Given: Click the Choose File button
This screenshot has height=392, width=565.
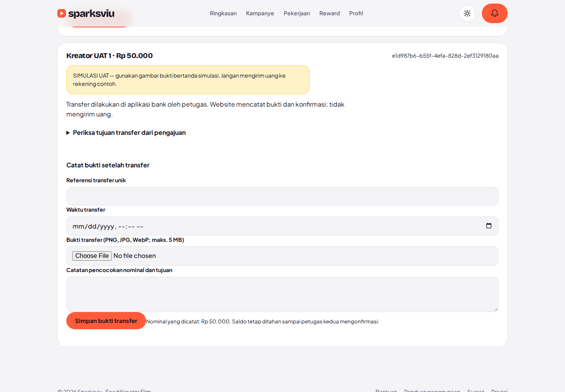Looking at the screenshot, I should 92,256.
